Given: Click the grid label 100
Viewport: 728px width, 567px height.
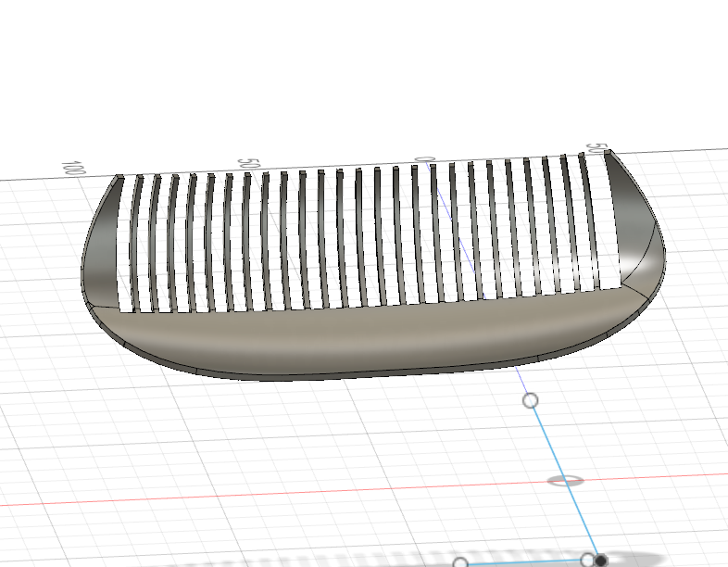Looking at the screenshot, I should (69, 169).
